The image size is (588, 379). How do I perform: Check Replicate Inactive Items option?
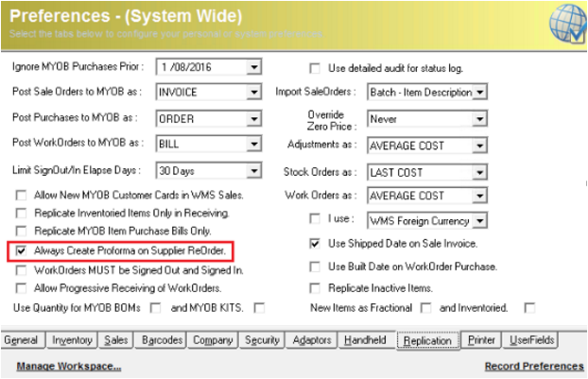315,288
